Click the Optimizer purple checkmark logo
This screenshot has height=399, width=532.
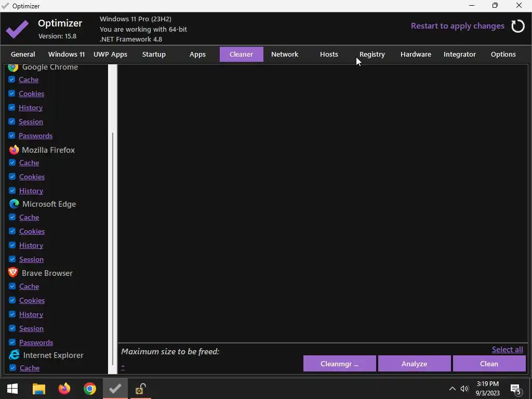click(17, 29)
